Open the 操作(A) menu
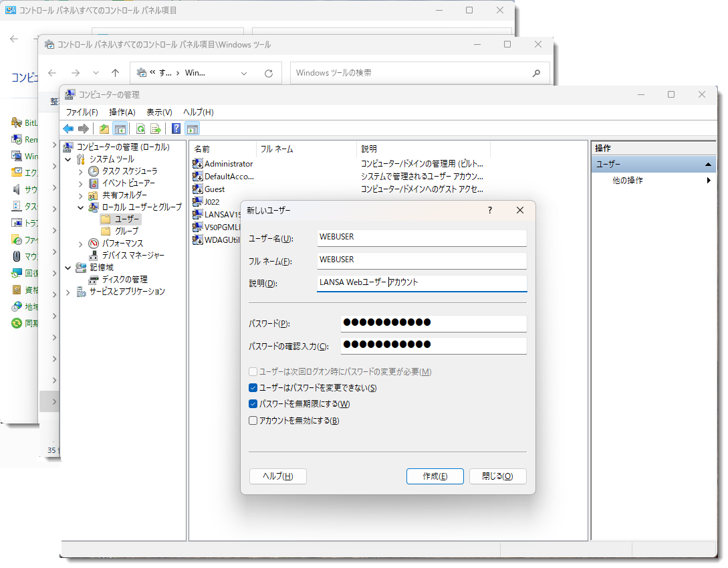Image resolution: width=728 pixels, height=568 pixels. [122, 112]
